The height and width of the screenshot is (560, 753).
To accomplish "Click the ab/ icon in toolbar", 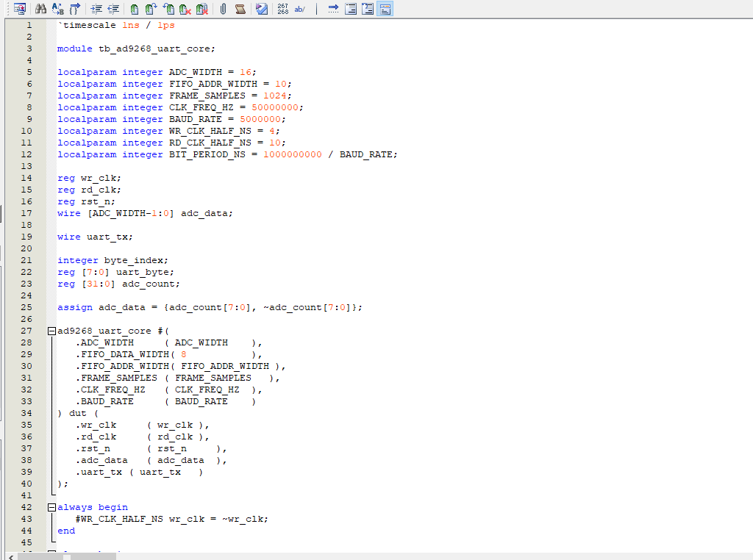I will point(300,9).
